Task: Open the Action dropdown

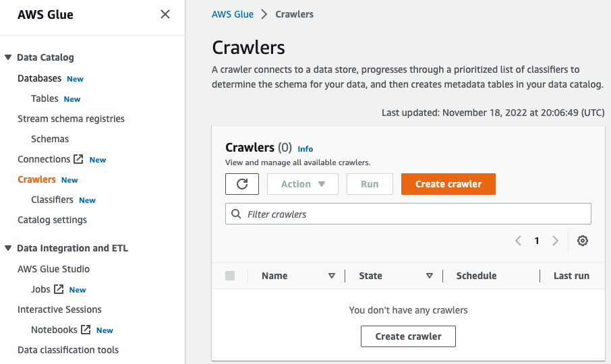Action: pyautogui.click(x=303, y=184)
